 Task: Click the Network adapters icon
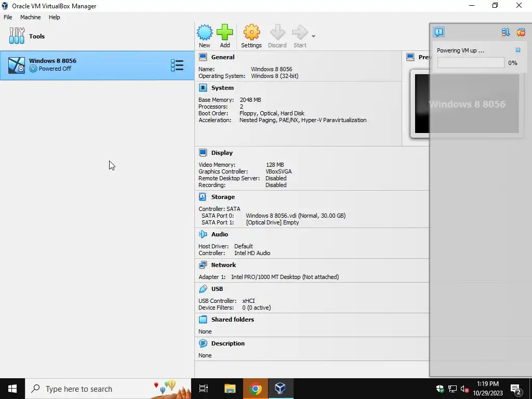point(203,265)
